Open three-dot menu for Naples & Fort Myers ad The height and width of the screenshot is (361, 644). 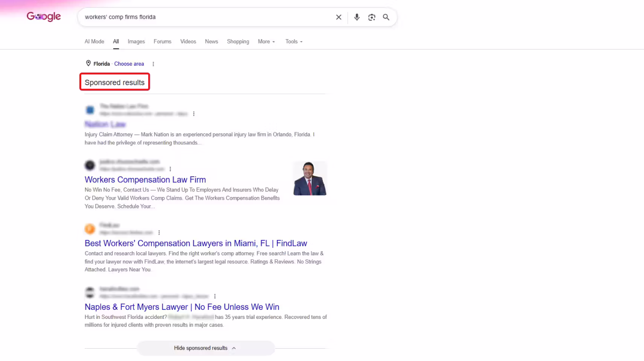coord(215,296)
